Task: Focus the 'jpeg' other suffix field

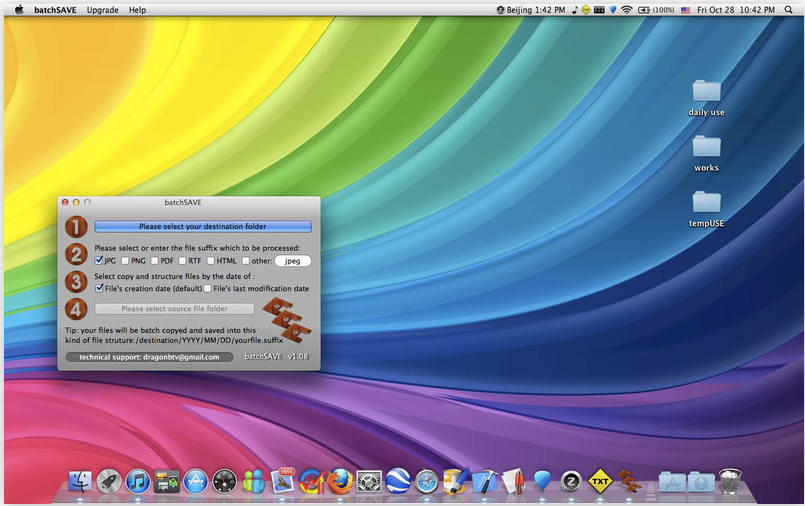Action: [x=293, y=261]
